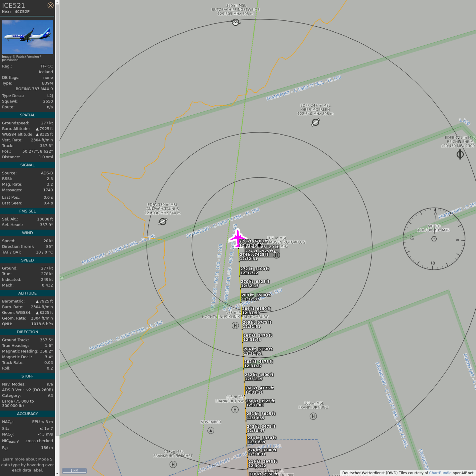Viewport: 476px width, 476px height.
Task: Click the Frankfurt NW heliport icon
Action: pyautogui.click(x=235, y=410)
